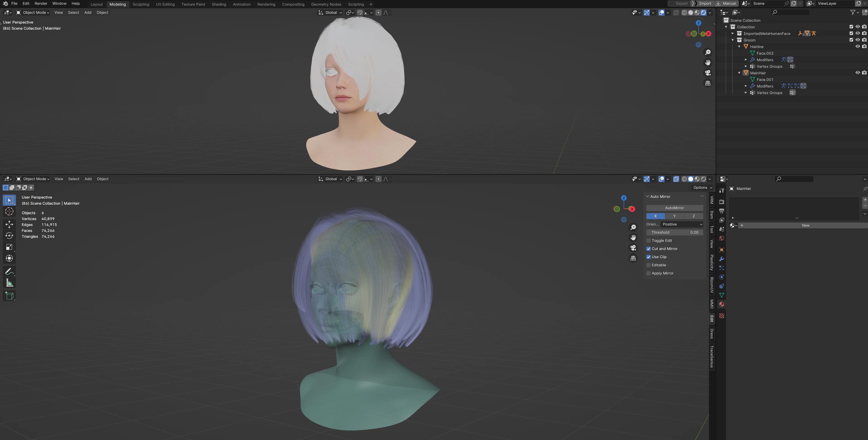The image size is (868, 440).
Task: Open Add menu in lower viewport header
Action: pyautogui.click(x=88, y=179)
